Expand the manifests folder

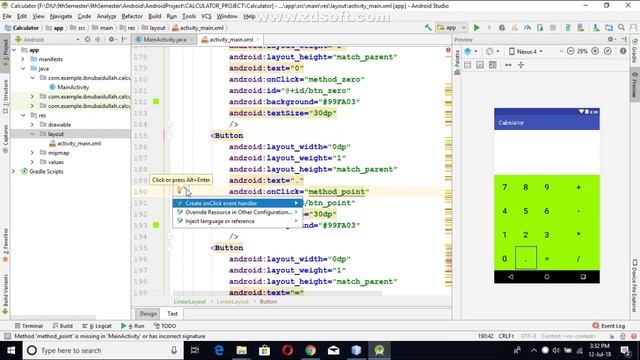pyautogui.click(x=23, y=59)
